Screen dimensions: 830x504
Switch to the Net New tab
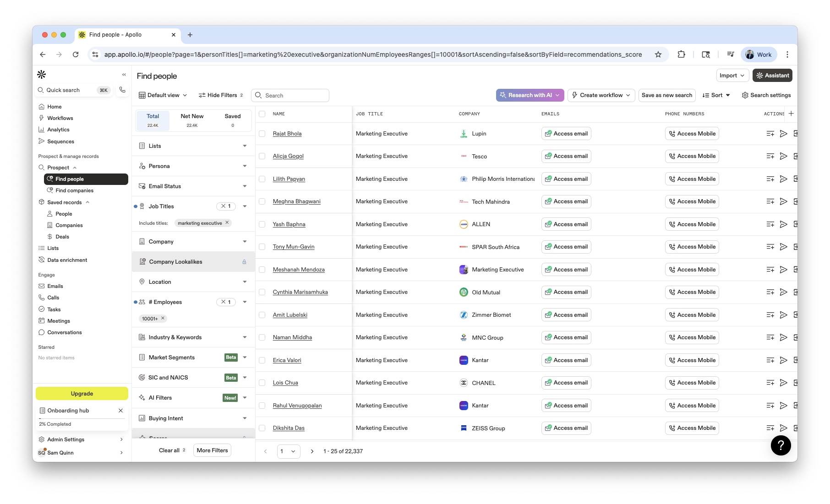click(x=192, y=120)
